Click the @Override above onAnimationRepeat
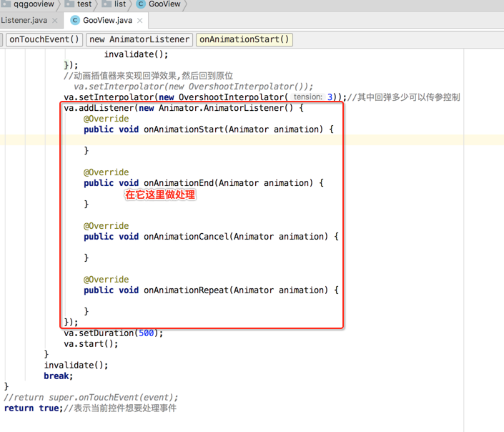 pos(106,280)
